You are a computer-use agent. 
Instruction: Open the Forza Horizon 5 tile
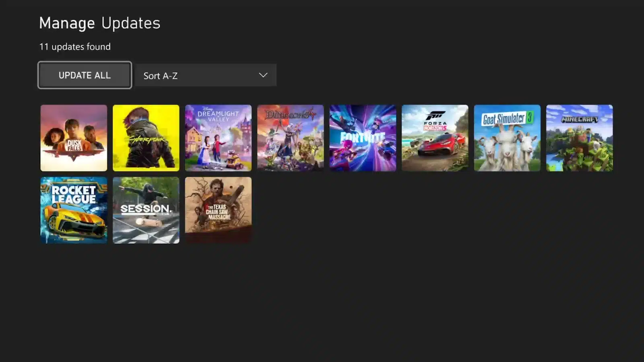435,138
